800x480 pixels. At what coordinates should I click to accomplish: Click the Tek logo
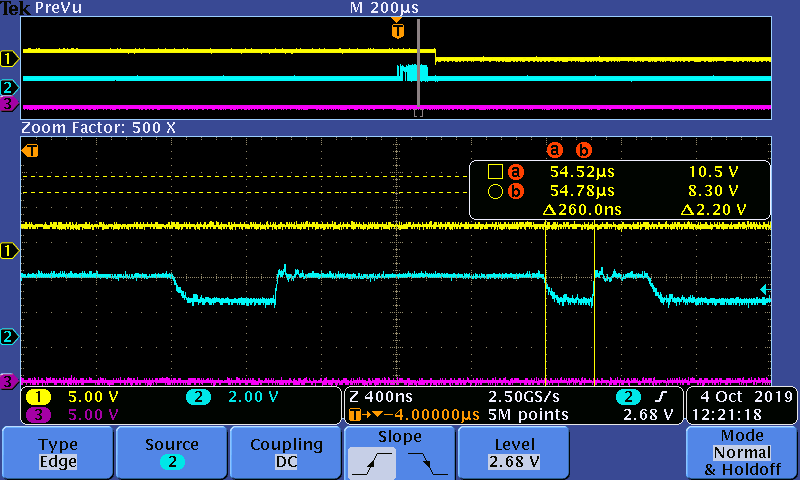coord(16,8)
